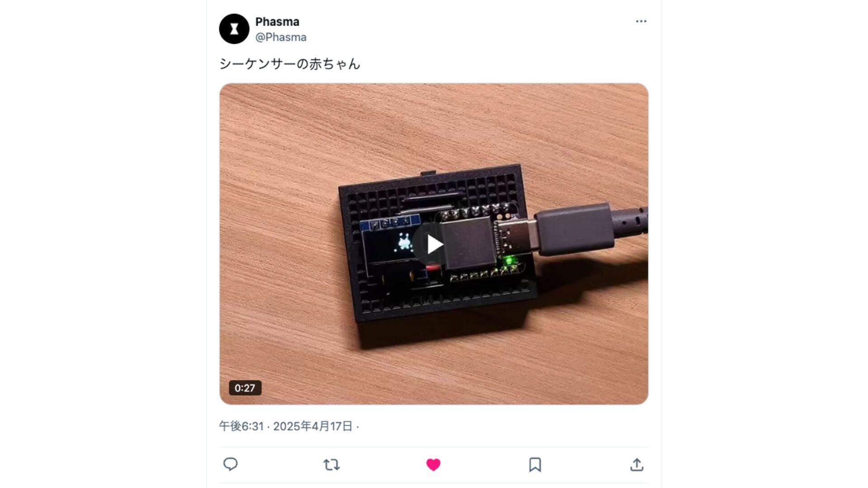The height and width of the screenshot is (488, 868).
Task: Unlike the post with the pink heart
Action: pyautogui.click(x=433, y=465)
